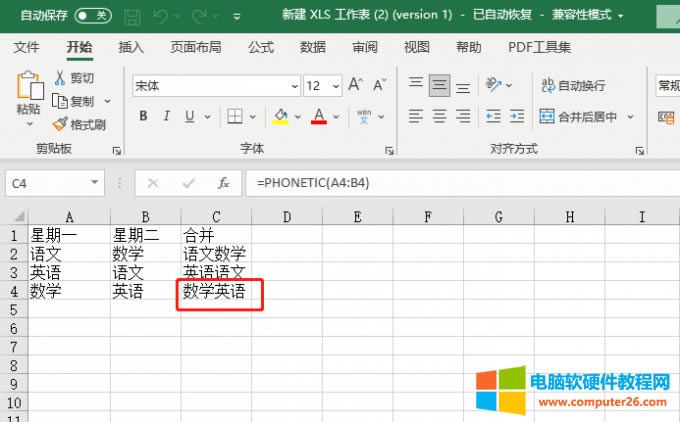Click the 复制 copy button

click(73, 101)
